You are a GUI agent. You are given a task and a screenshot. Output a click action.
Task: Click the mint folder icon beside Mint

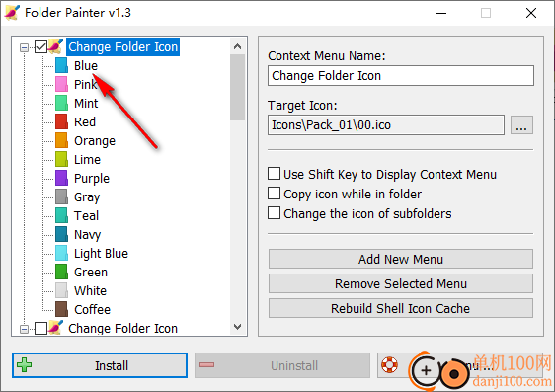(x=61, y=103)
